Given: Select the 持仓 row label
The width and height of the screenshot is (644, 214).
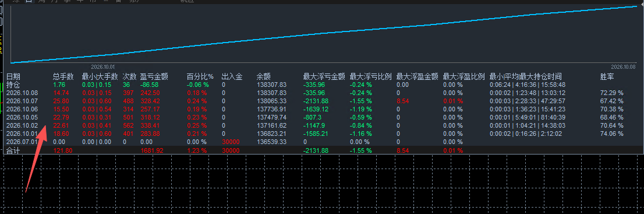Looking at the screenshot, I should 13,85.
